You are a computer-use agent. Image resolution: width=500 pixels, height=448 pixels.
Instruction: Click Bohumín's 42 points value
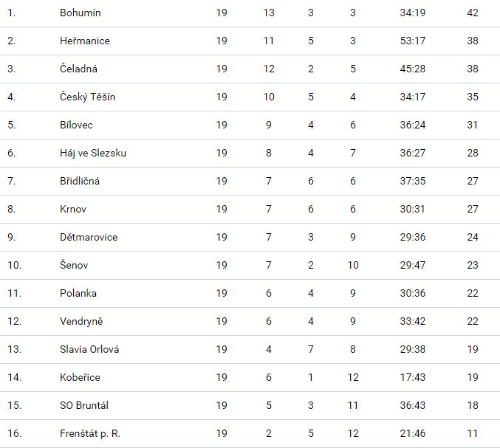pyautogui.click(x=473, y=13)
